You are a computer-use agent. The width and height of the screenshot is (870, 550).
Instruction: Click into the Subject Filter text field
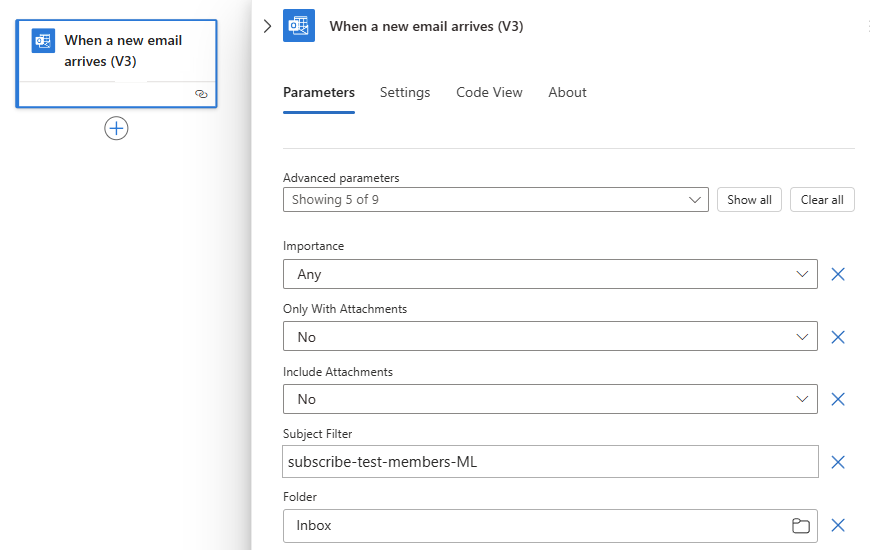tap(550, 462)
